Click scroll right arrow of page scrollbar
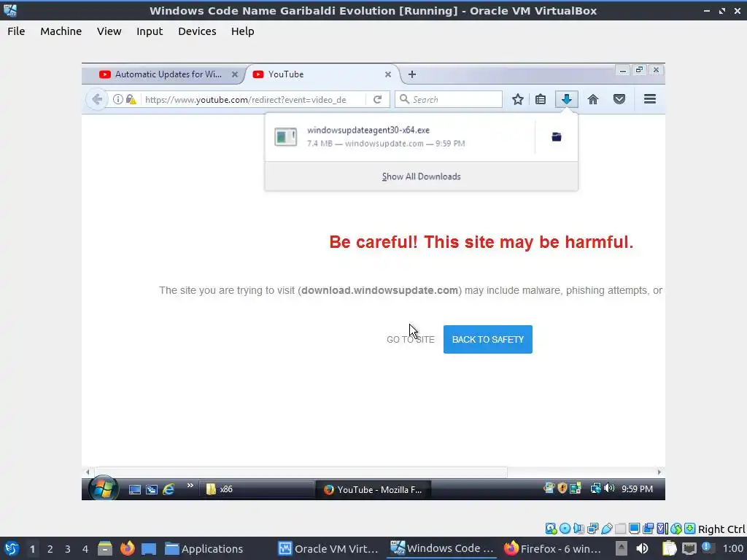 pyautogui.click(x=659, y=472)
